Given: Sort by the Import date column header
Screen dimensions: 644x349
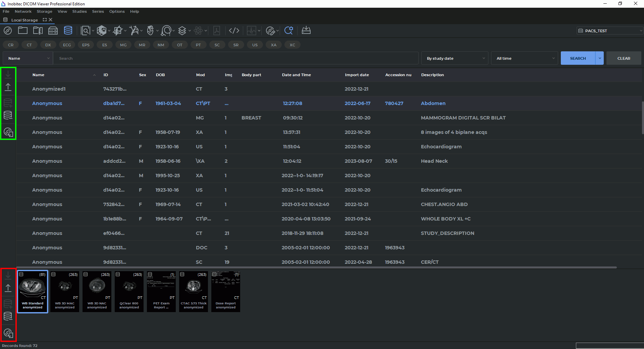Looking at the screenshot, I should (x=357, y=75).
